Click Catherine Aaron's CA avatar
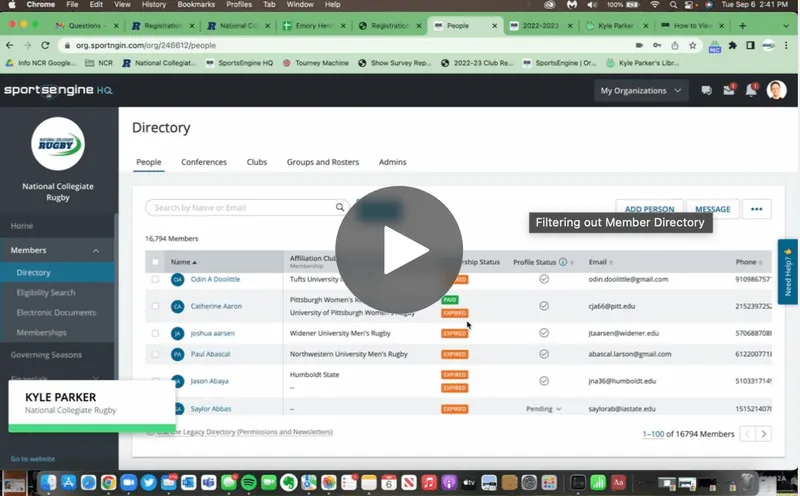The image size is (800, 496). (x=177, y=306)
